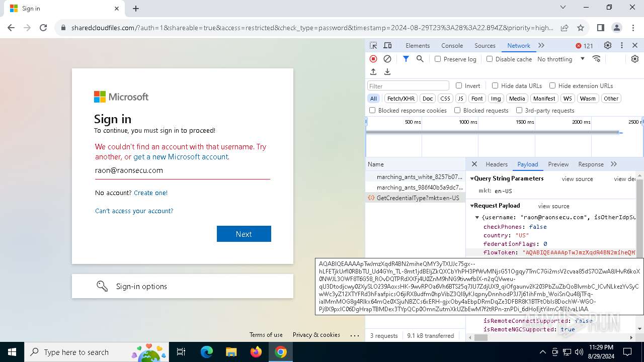Filter requests by JS type

pyautogui.click(x=460, y=99)
